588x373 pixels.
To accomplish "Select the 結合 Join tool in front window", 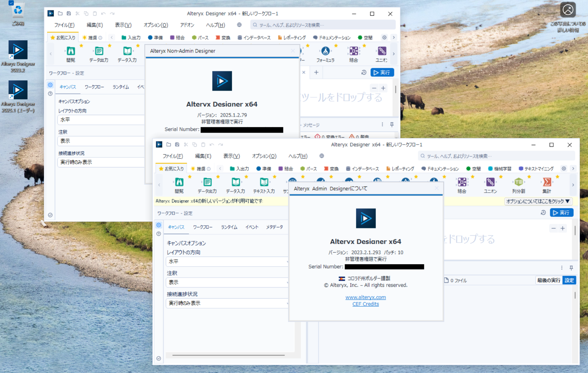I will click(x=462, y=185).
